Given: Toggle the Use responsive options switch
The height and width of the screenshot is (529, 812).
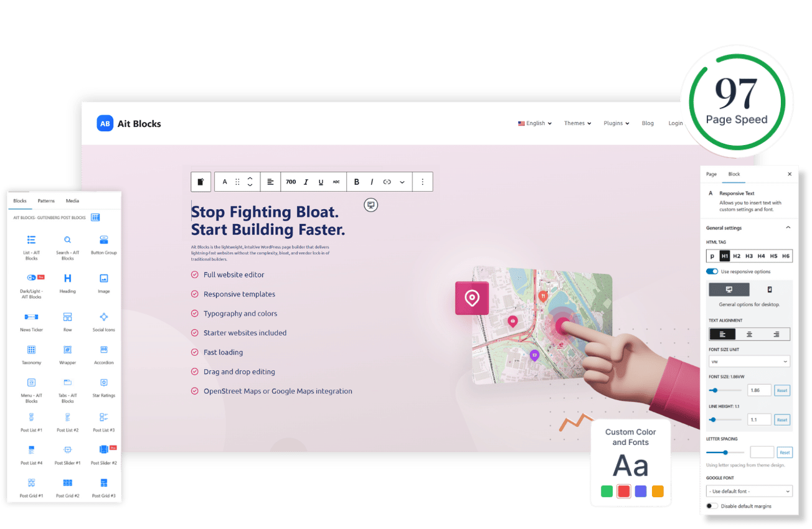Looking at the screenshot, I should point(712,271).
